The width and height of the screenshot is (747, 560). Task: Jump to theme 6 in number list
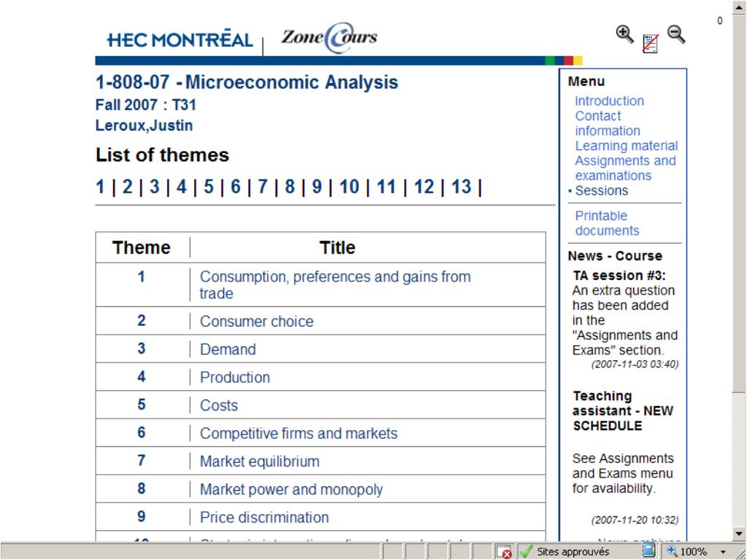pos(236,187)
